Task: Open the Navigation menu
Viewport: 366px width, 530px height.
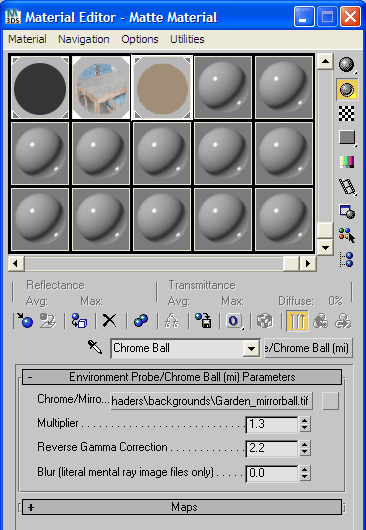Action: click(x=84, y=39)
